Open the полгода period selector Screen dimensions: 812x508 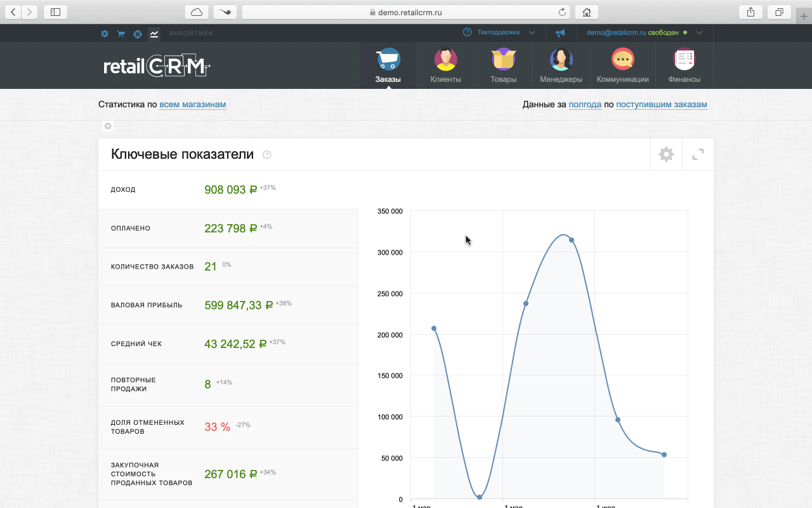point(584,105)
